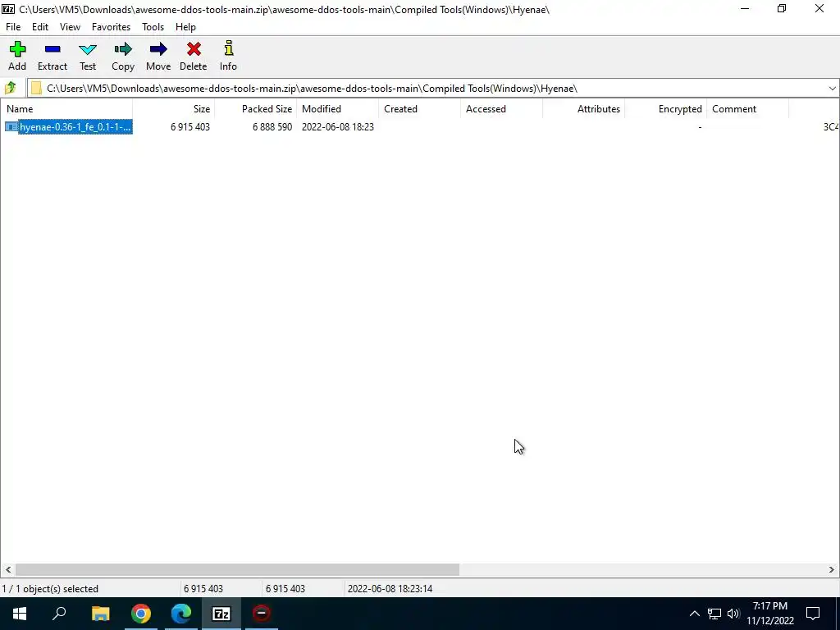
Task: Click the status bar date 2022-06-08 18:23:14
Action: (390, 589)
